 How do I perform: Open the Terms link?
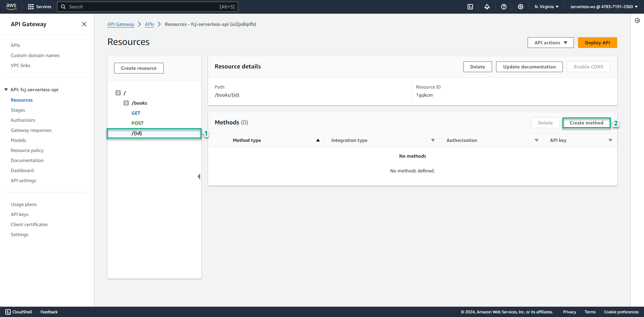[x=590, y=312]
